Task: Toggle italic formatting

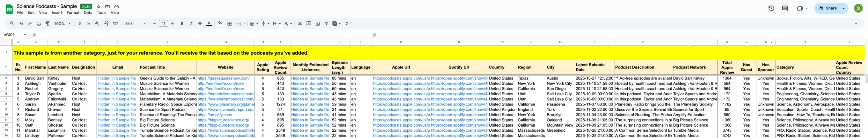Action: coord(191,23)
